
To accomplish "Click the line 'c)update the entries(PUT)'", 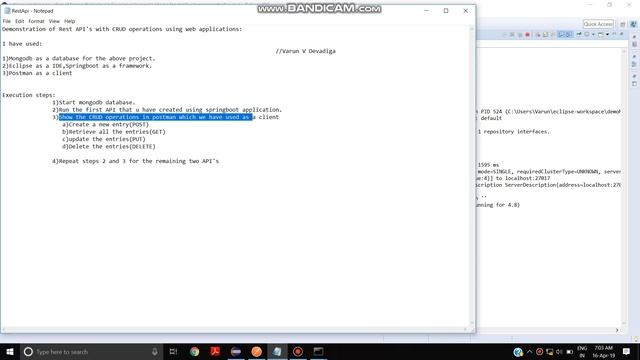I will 104,139.
